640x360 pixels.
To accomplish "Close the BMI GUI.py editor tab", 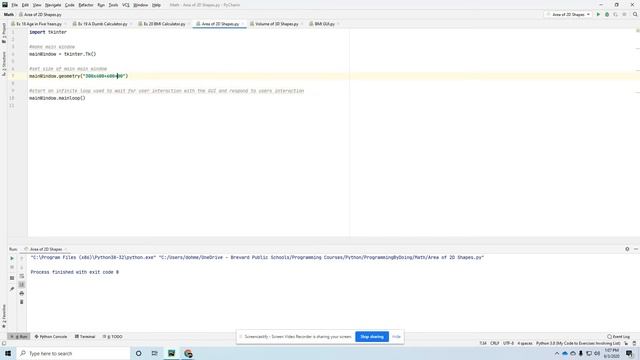I will pos(338,24).
